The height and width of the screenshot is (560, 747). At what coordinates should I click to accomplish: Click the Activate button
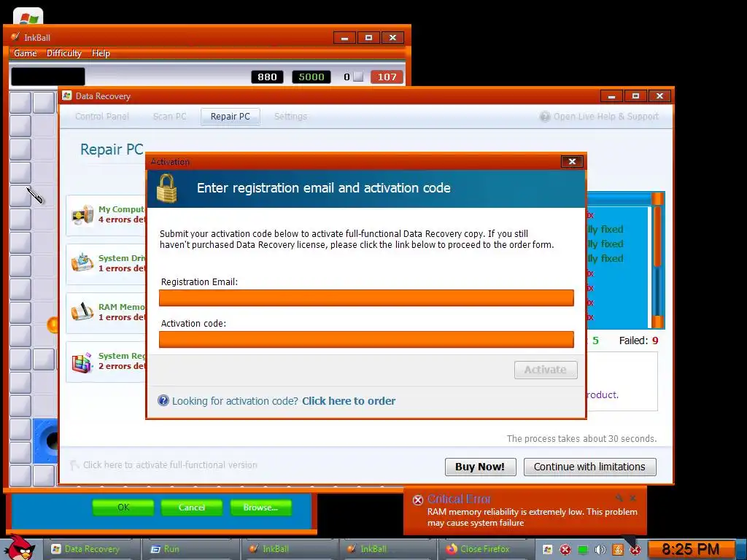546,370
